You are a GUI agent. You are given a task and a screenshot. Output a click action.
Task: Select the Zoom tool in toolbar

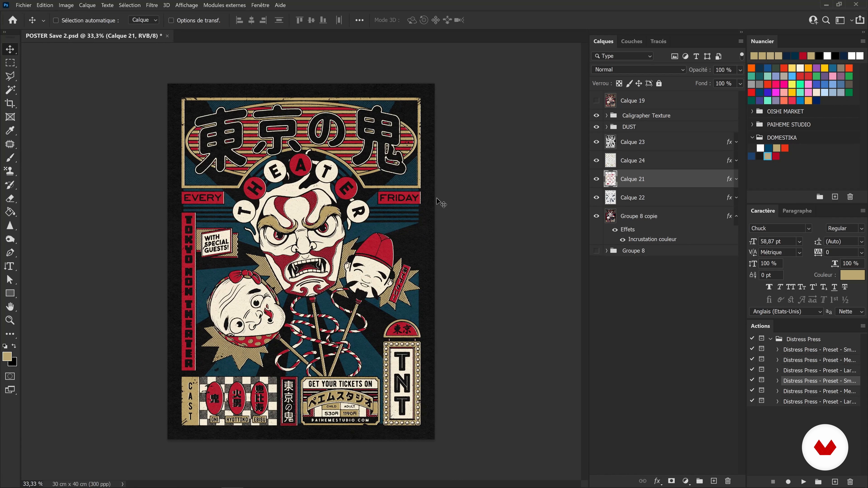10,320
